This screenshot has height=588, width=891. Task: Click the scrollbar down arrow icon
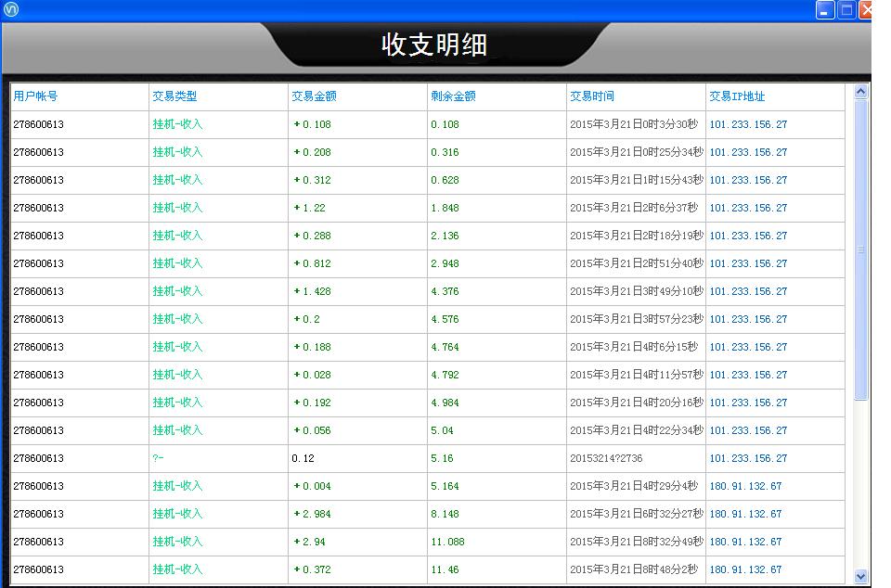coord(859,575)
